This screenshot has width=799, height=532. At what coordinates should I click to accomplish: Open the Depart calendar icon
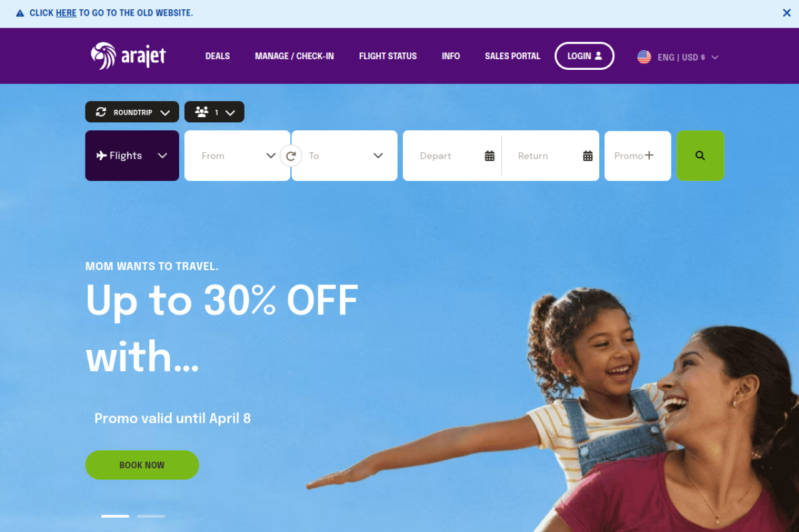(x=490, y=156)
